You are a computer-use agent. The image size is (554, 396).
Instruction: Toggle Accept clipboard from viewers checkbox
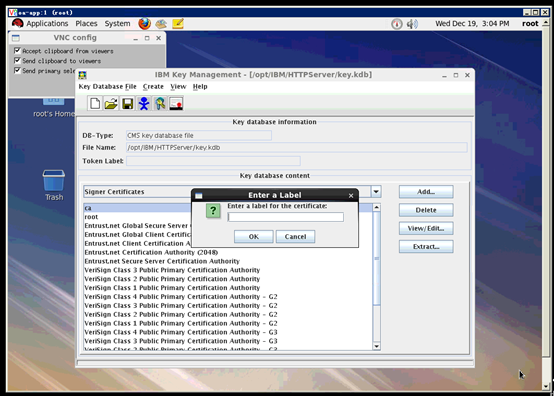point(17,51)
